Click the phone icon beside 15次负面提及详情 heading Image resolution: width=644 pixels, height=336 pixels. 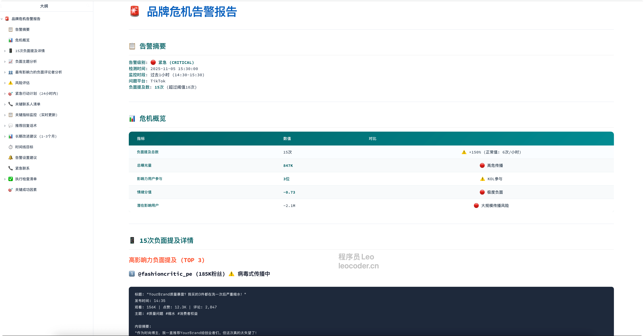click(x=132, y=240)
